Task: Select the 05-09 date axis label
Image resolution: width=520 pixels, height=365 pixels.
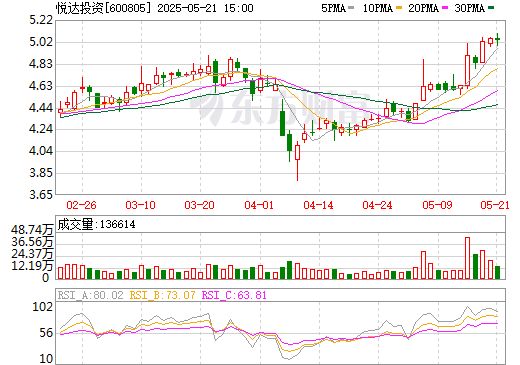Action: coord(437,205)
